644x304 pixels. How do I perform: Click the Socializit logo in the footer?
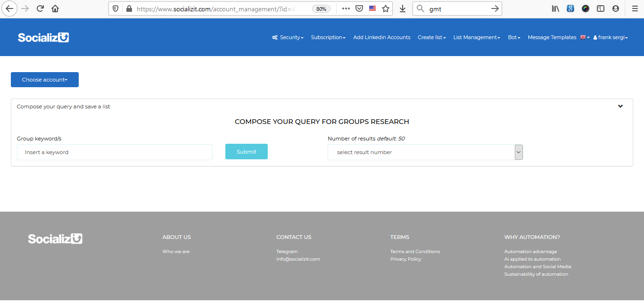tap(55, 239)
